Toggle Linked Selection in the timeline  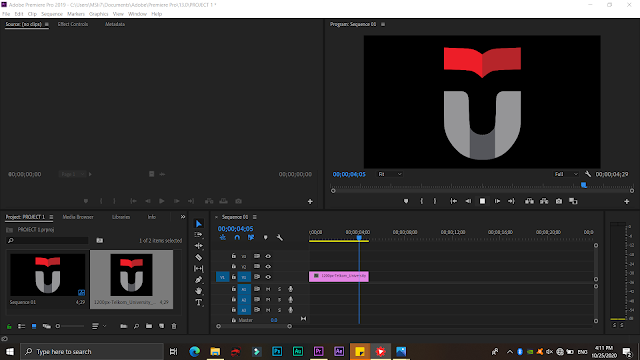tap(251, 238)
